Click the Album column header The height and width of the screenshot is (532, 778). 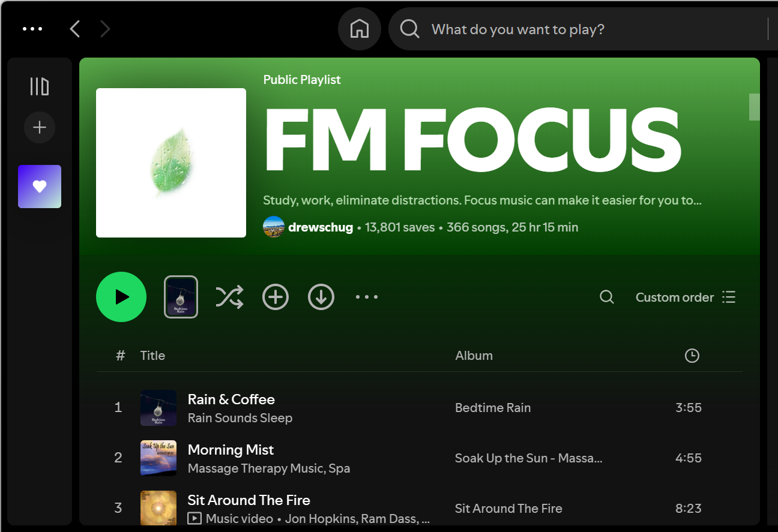[474, 356]
